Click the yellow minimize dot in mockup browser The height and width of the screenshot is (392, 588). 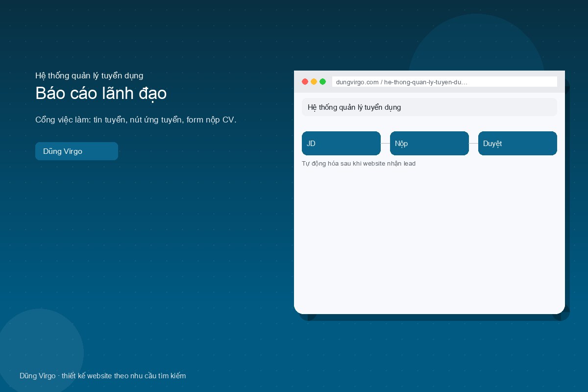(x=314, y=82)
